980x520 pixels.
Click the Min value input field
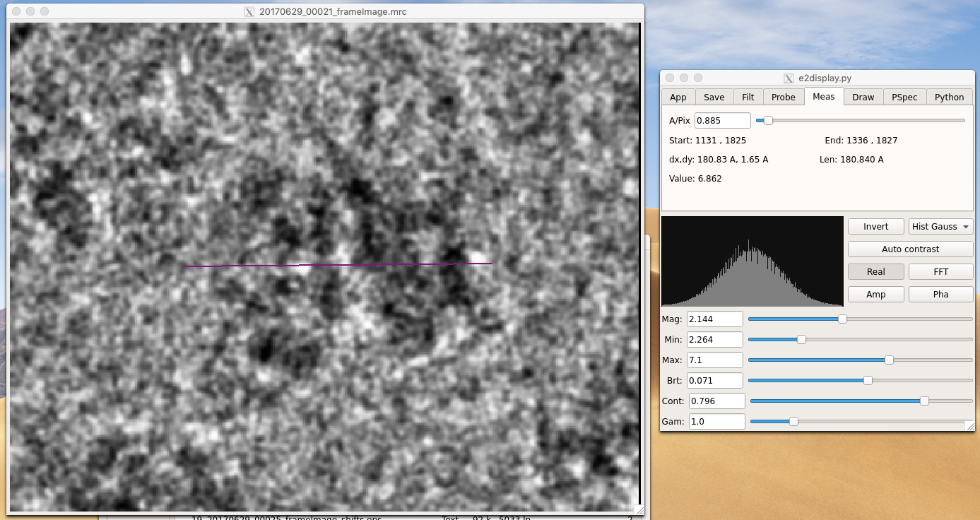715,340
